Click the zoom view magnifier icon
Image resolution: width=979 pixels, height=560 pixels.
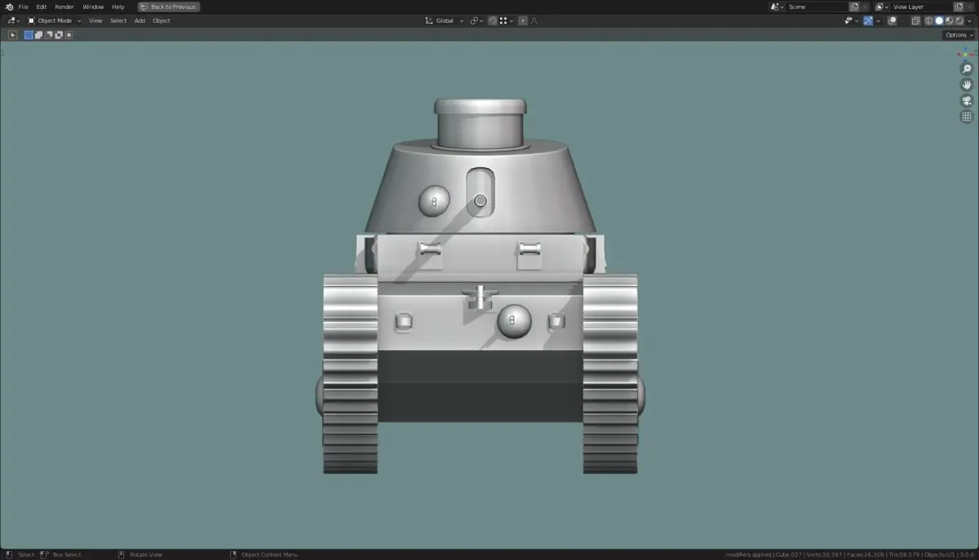pyautogui.click(x=967, y=69)
